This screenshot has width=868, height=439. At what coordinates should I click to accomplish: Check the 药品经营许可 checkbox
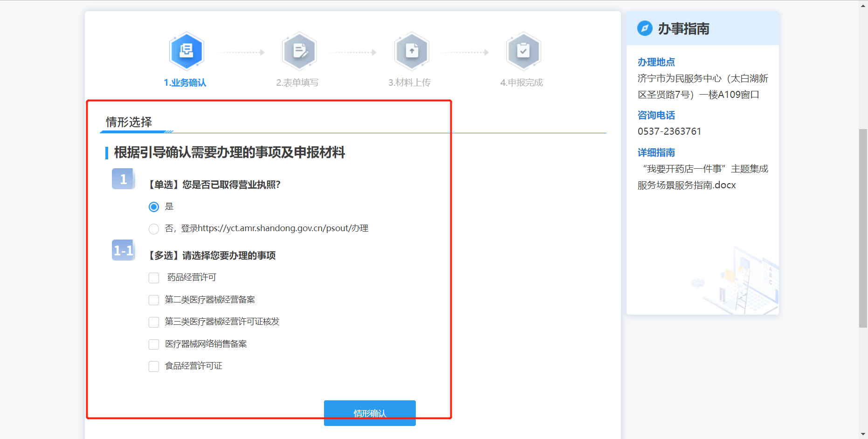click(x=154, y=278)
